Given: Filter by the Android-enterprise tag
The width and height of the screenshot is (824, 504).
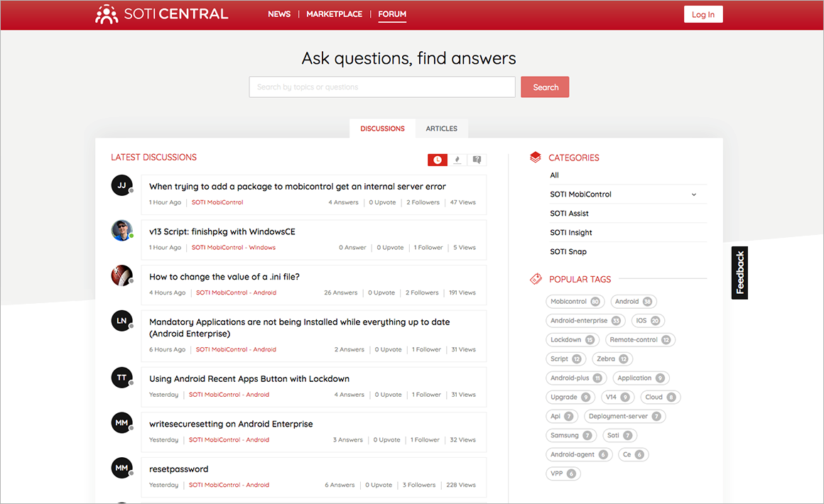Looking at the screenshot, I should pyautogui.click(x=585, y=320).
